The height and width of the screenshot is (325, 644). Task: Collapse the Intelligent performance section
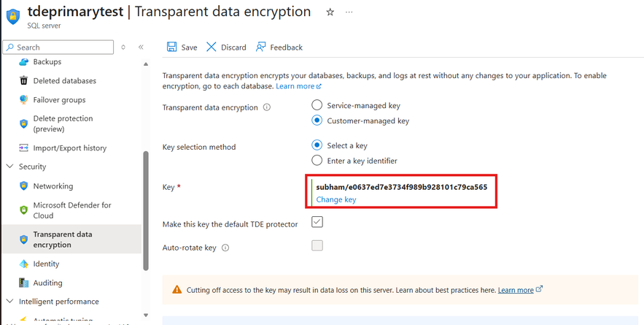pos(10,302)
